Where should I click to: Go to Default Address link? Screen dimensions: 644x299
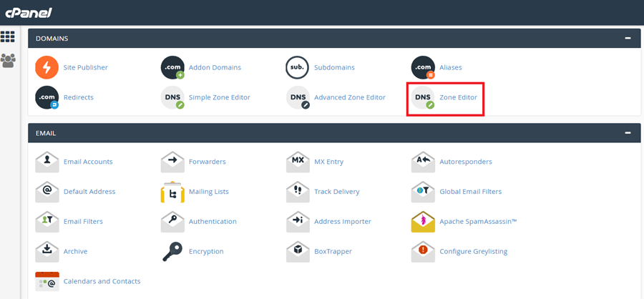(89, 192)
